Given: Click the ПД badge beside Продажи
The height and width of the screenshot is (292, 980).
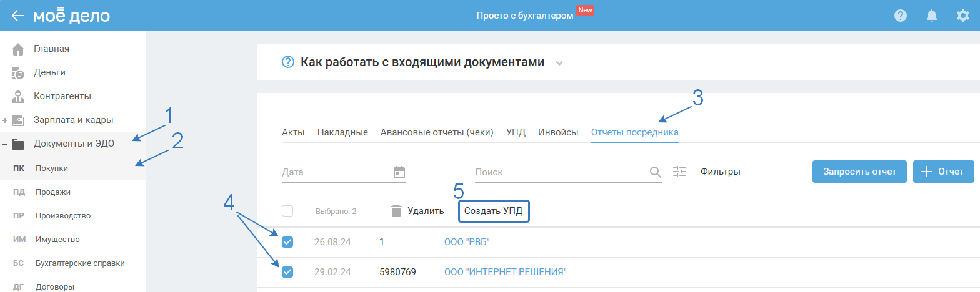Looking at the screenshot, I should [x=19, y=192].
